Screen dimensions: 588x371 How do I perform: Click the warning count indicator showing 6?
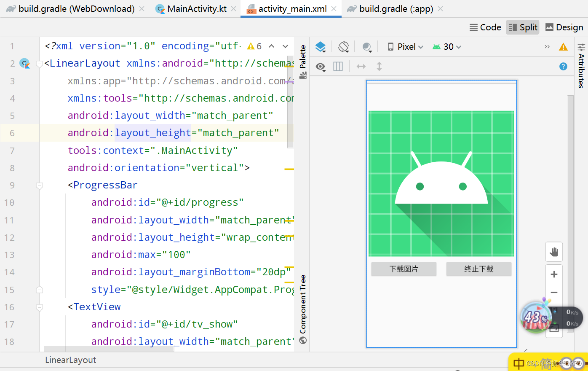point(254,46)
